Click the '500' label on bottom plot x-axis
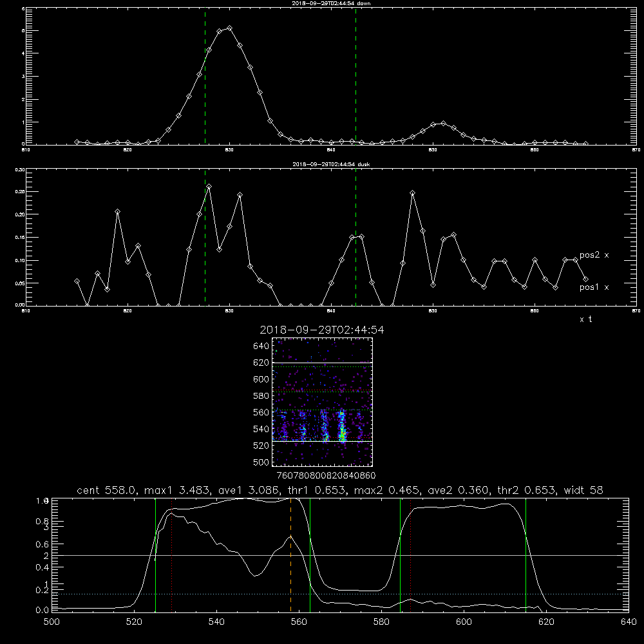The width and height of the screenshot is (644, 644). point(52,622)
